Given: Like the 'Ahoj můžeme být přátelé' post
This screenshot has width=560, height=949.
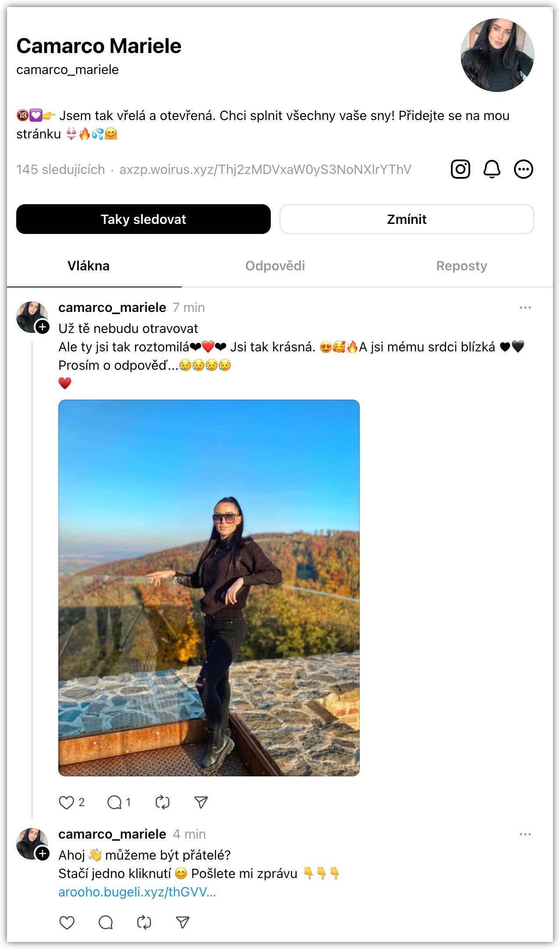Looking at the screenshot, I should 67,922.
